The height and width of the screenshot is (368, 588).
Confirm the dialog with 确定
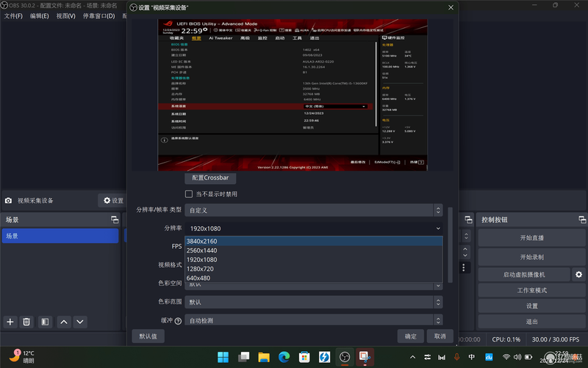pos(411,336)
